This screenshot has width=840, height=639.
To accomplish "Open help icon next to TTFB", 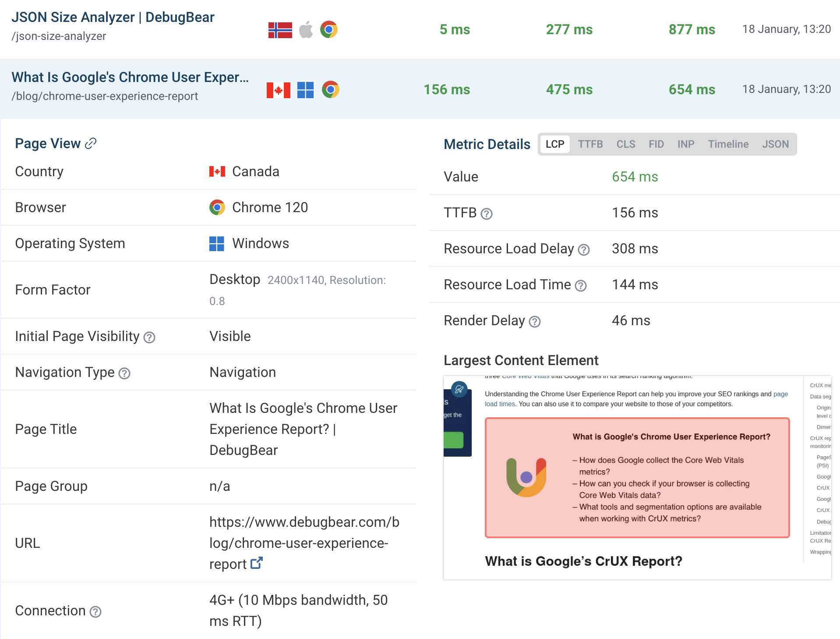I will pos(487,213).
